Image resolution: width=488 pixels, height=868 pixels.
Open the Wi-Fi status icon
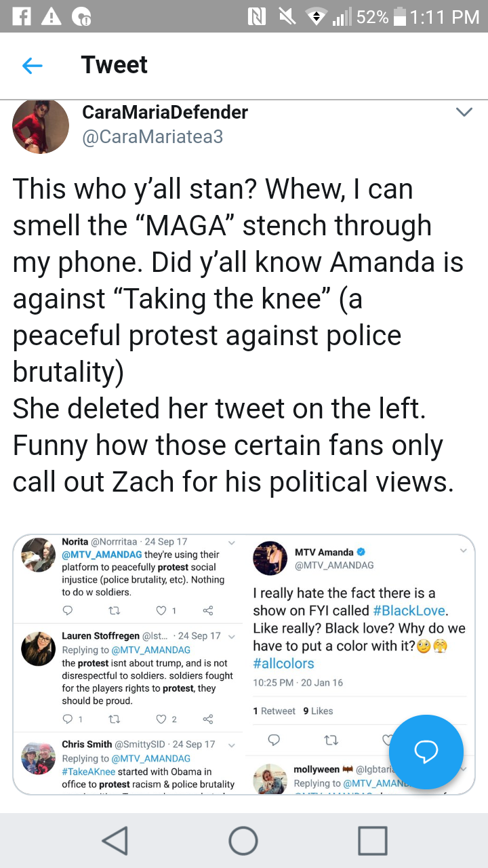314,17
